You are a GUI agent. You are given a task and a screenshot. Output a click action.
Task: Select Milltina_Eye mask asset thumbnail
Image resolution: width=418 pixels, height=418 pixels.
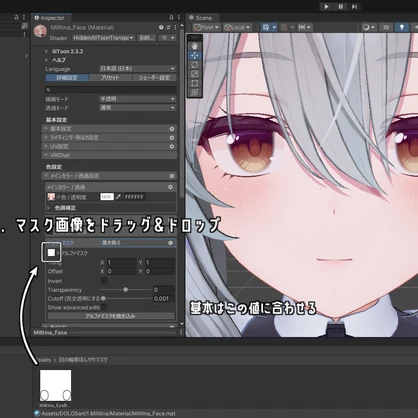tap(55, 385)
